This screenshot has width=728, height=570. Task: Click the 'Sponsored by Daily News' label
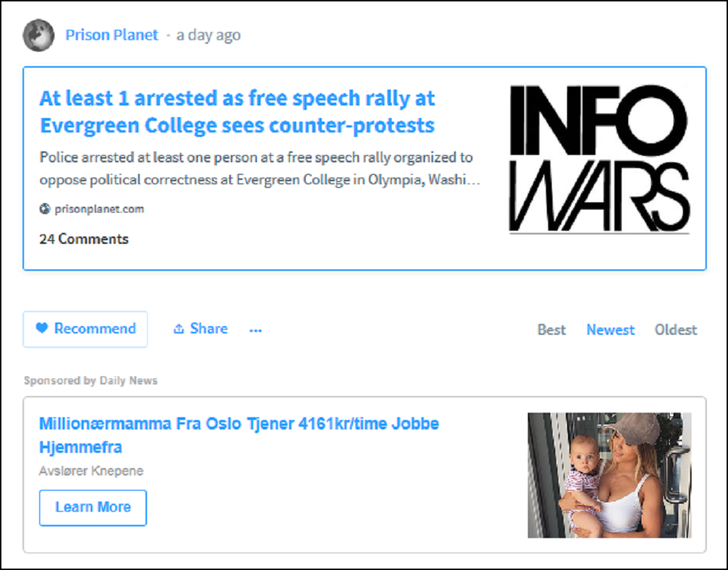pos(90,381)
